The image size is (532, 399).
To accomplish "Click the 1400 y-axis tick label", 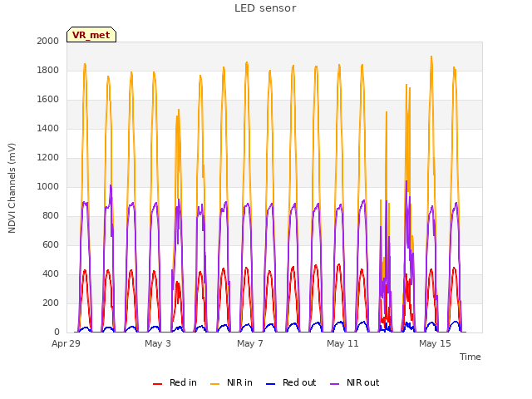I will point(48,128).
